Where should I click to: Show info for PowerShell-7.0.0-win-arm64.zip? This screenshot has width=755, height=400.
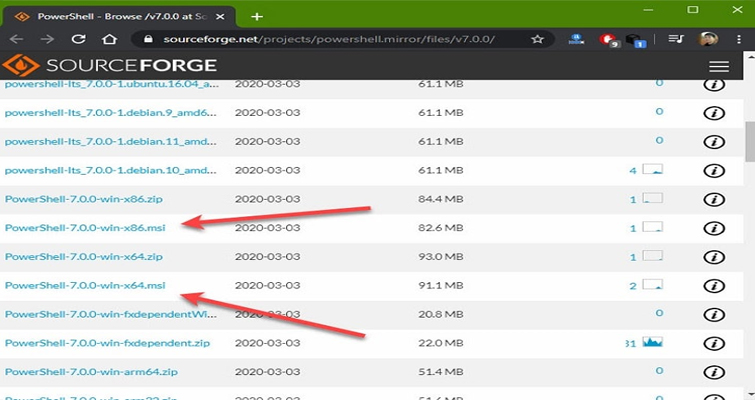[x=714, y=372]
